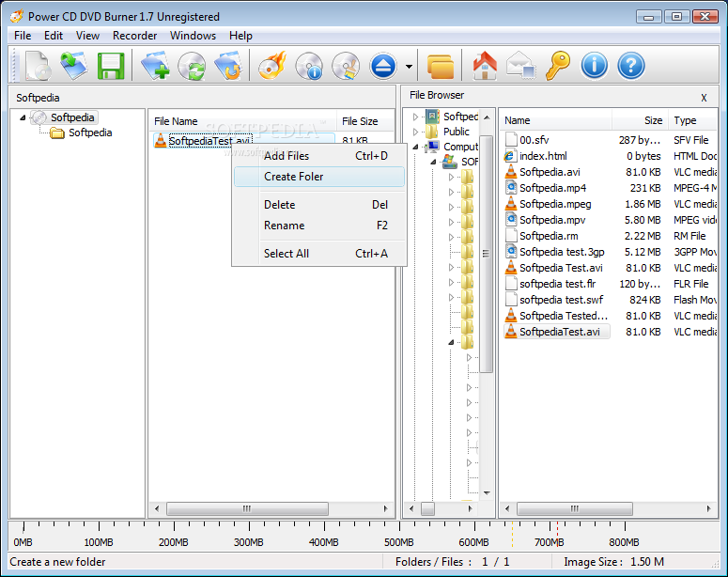728x577 pixels.
Task: Select the index.html file
Action: click(543, 156)
